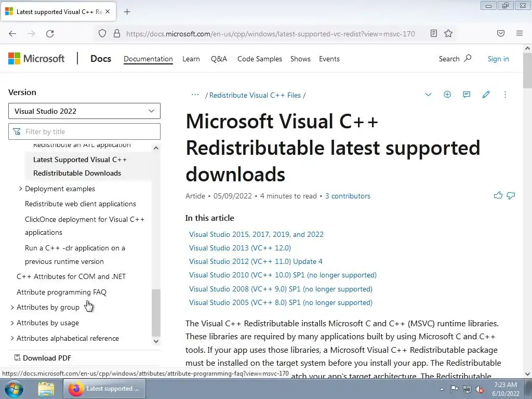Open Redistribute web client applications
The image size is (532, 399).
(81, 204)
